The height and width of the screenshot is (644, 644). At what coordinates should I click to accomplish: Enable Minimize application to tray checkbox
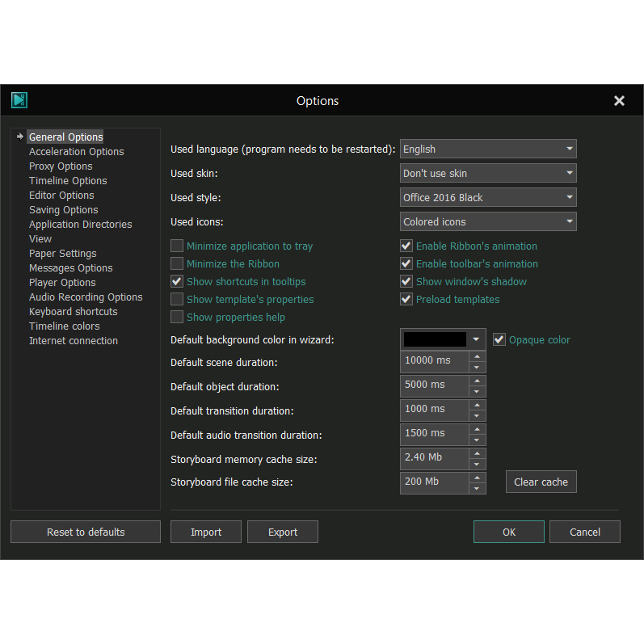coord(177,246)
